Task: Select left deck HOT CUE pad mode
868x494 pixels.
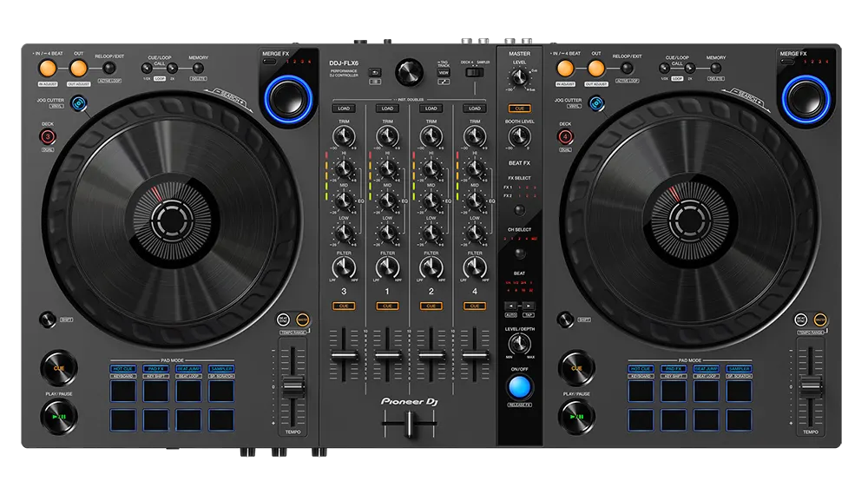Action: click(123, 369)
